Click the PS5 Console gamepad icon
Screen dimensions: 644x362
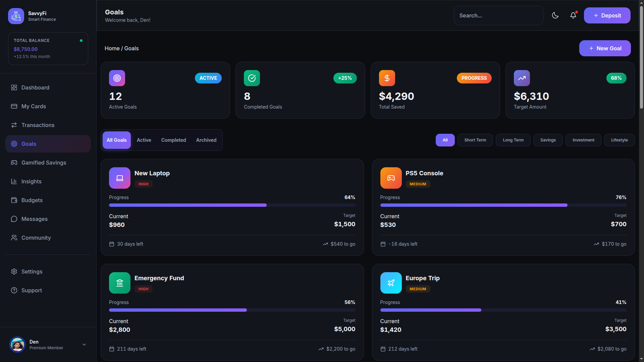coord(391,178)
